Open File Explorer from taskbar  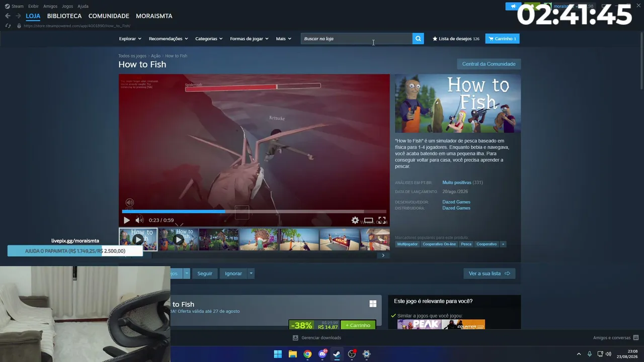click(293, 354)
